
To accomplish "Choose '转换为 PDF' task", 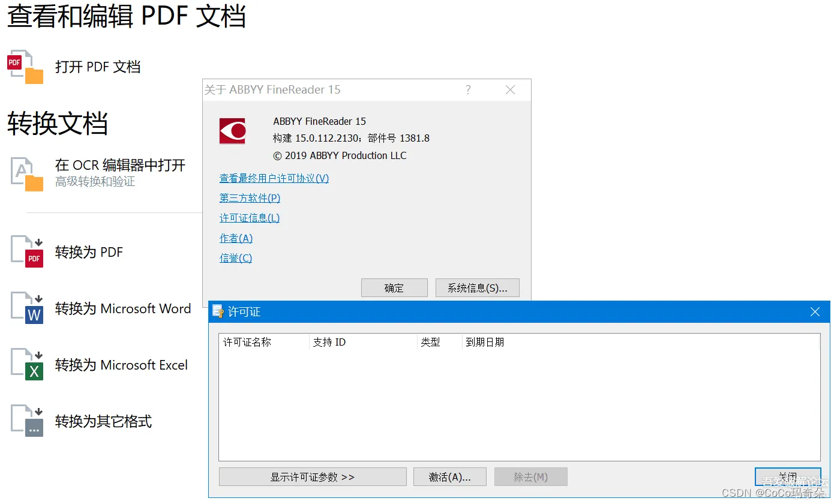I will [x=89, y=252].
